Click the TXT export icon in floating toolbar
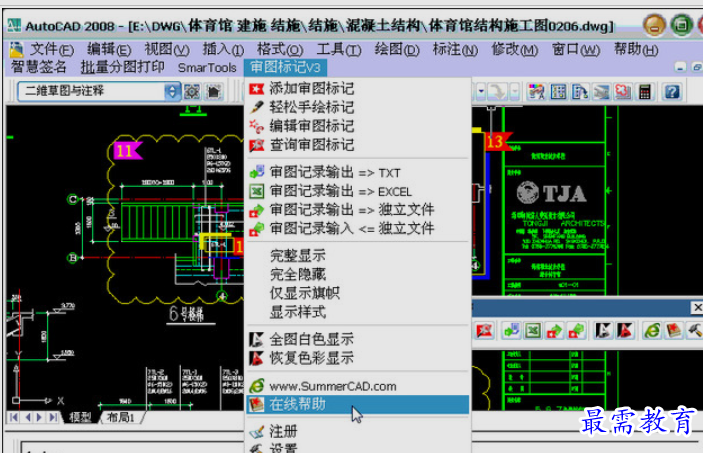 coord(511,329)
